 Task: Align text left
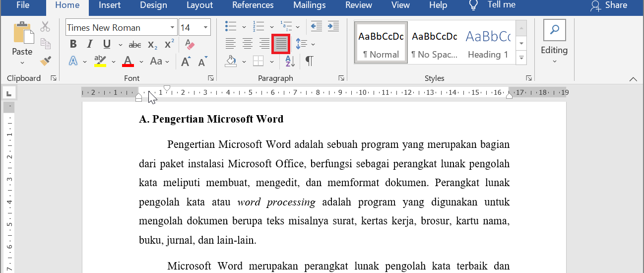(x=231, y=44)
